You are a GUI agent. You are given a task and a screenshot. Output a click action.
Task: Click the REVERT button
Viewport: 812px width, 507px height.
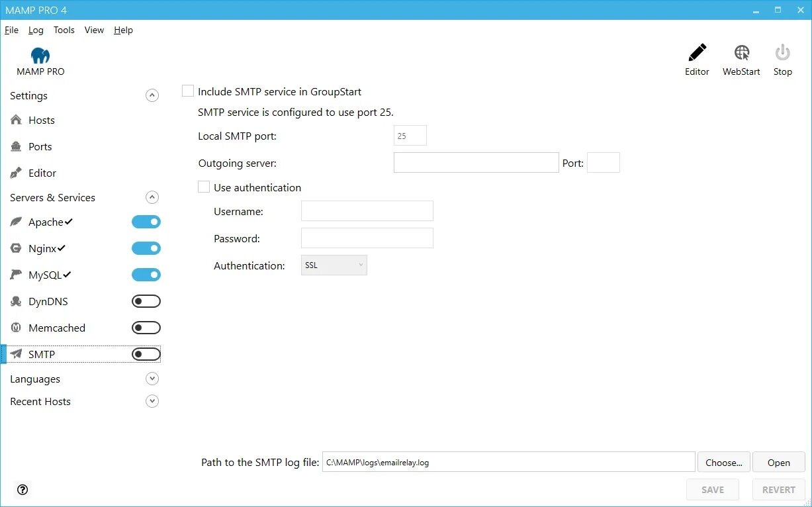point(779,490)
